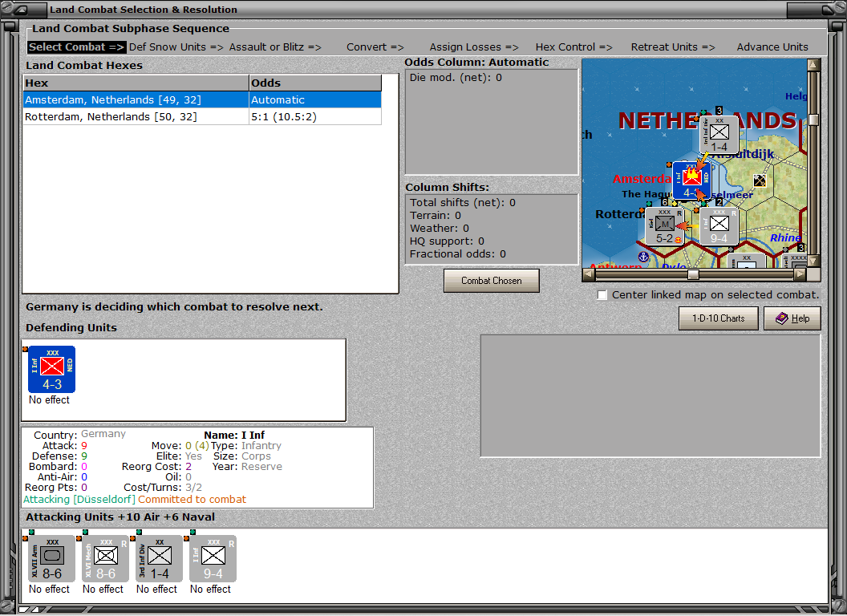Click the Advance Units subphase step
Image resolution: width=847 pixels, height=616 pixels.
772,47
